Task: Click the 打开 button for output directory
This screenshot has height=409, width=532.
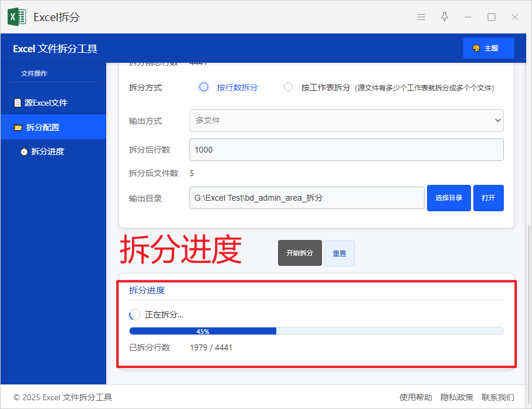Action: click(x=488, y=198)
